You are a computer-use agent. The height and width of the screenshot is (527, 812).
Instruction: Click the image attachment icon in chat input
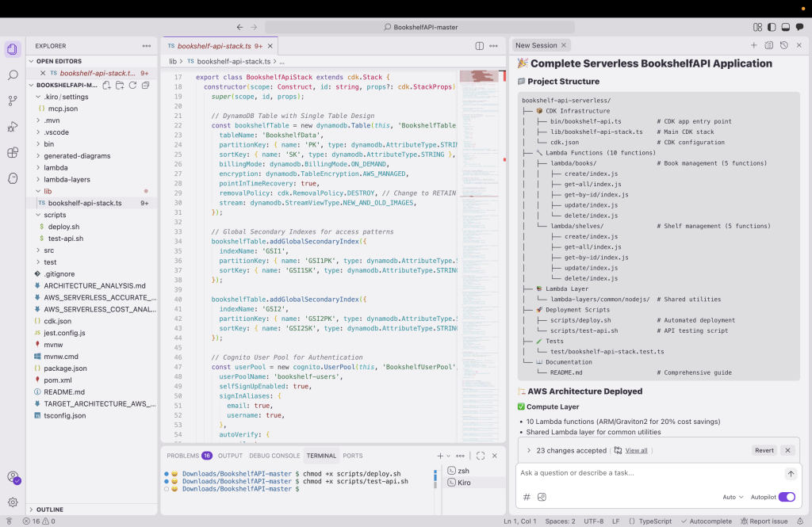542,496
